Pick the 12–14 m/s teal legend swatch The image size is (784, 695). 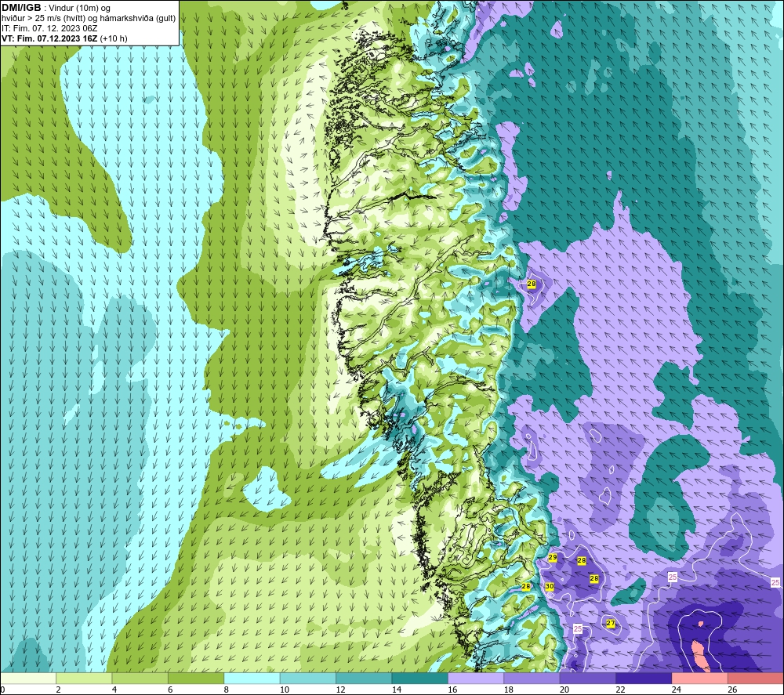click(364, 679)
